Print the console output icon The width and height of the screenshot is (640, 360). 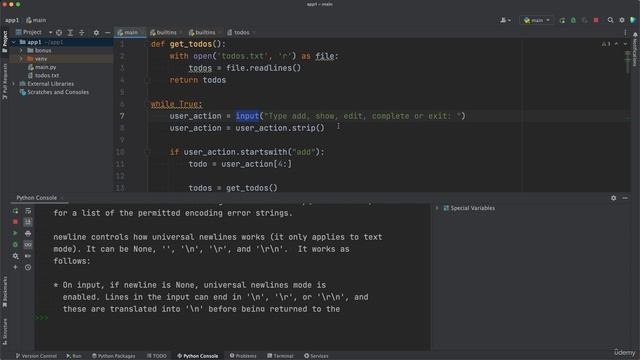tap(28, 233)
